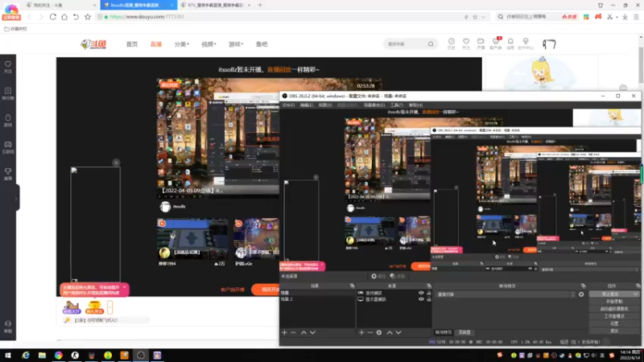644x362 pixels.
Task: Go to Douyu 首页 home link
Action: 132,44
